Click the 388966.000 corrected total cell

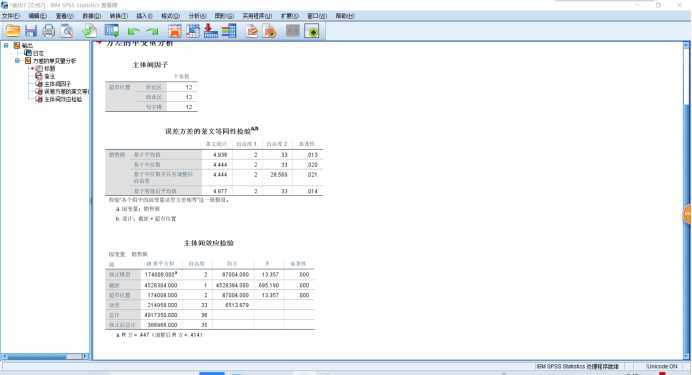coord(162,325)
